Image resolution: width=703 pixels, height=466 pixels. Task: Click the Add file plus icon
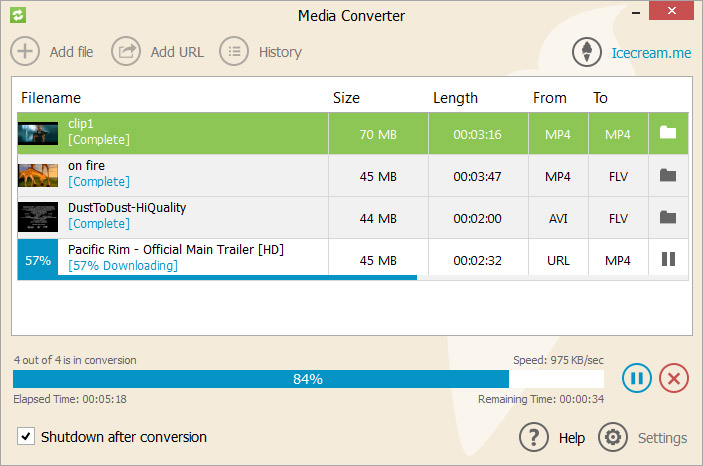(25, 51)
